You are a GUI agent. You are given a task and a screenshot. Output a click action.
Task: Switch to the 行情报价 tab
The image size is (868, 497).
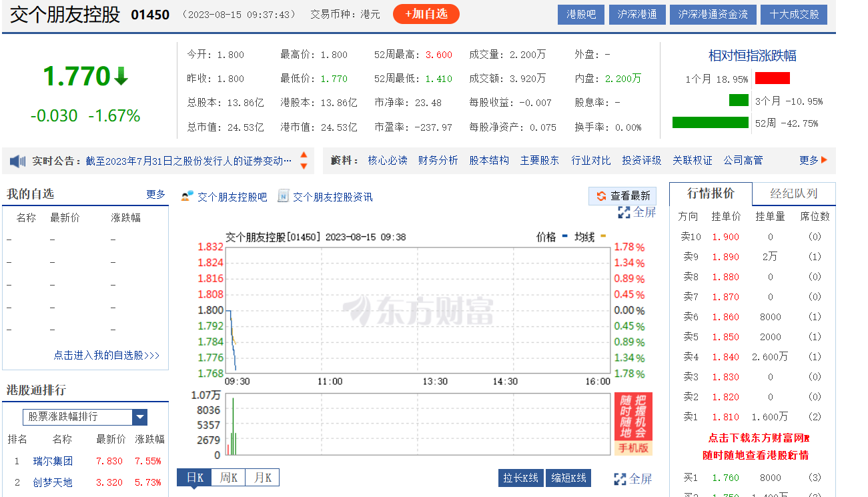[711, 193]
